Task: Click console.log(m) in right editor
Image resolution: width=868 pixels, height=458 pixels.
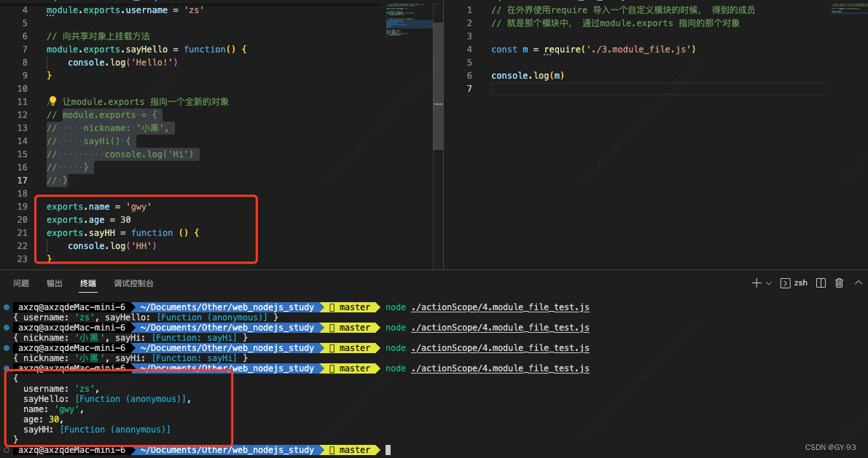Action: (528, 75)
